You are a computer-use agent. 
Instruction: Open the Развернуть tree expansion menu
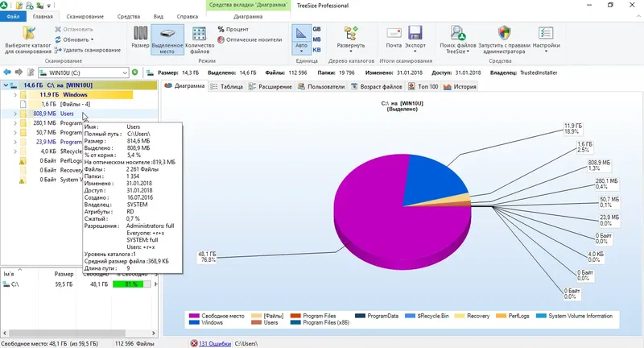click(351, 39)
